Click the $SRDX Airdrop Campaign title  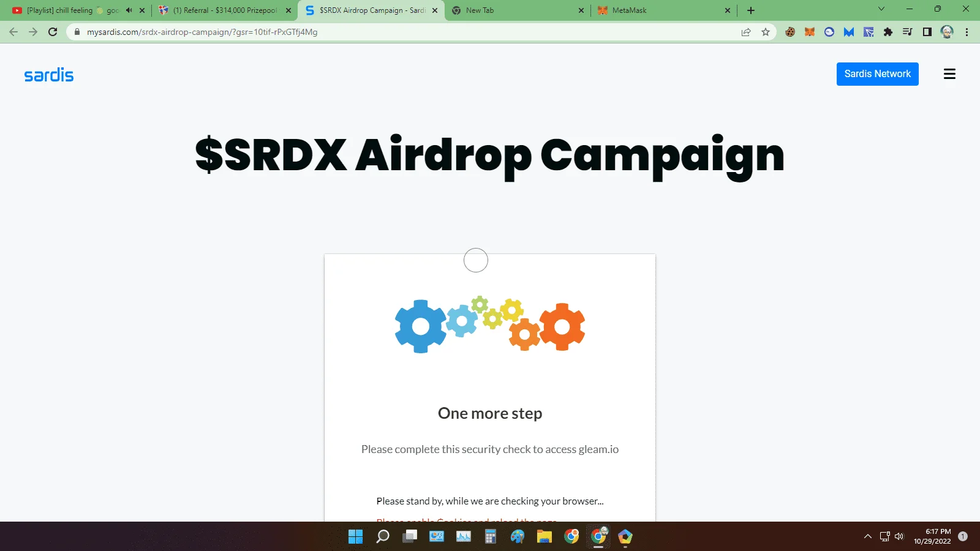click(490, 156)
